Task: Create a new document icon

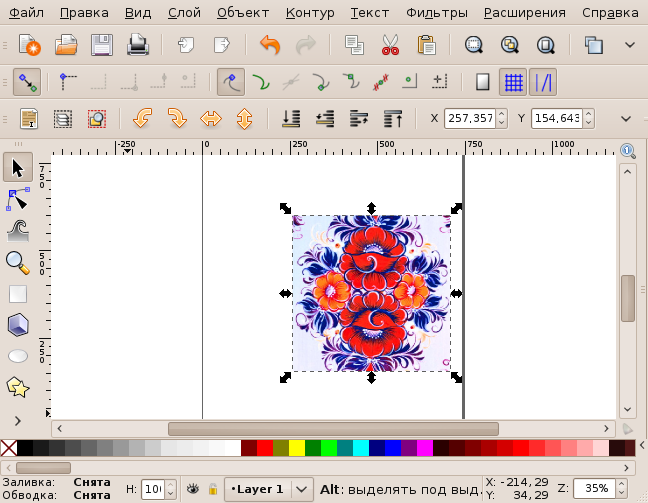Action: pos(30,45)
